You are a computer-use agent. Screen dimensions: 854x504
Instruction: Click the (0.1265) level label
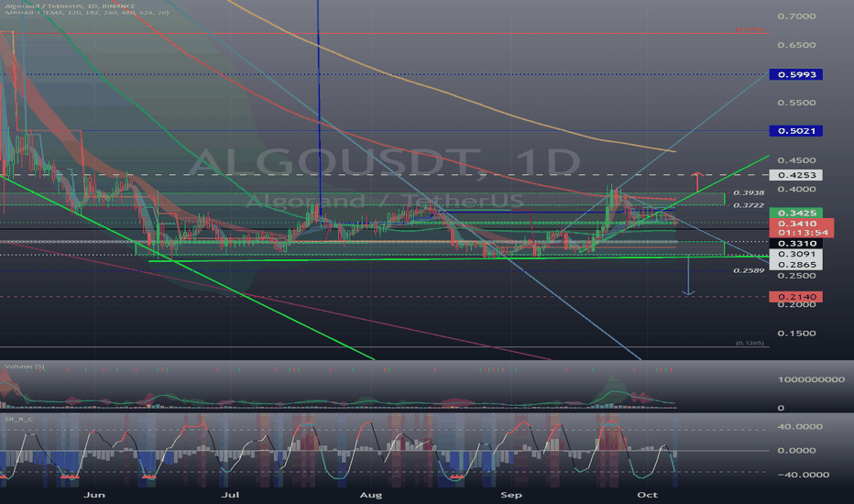pos(750,344)
